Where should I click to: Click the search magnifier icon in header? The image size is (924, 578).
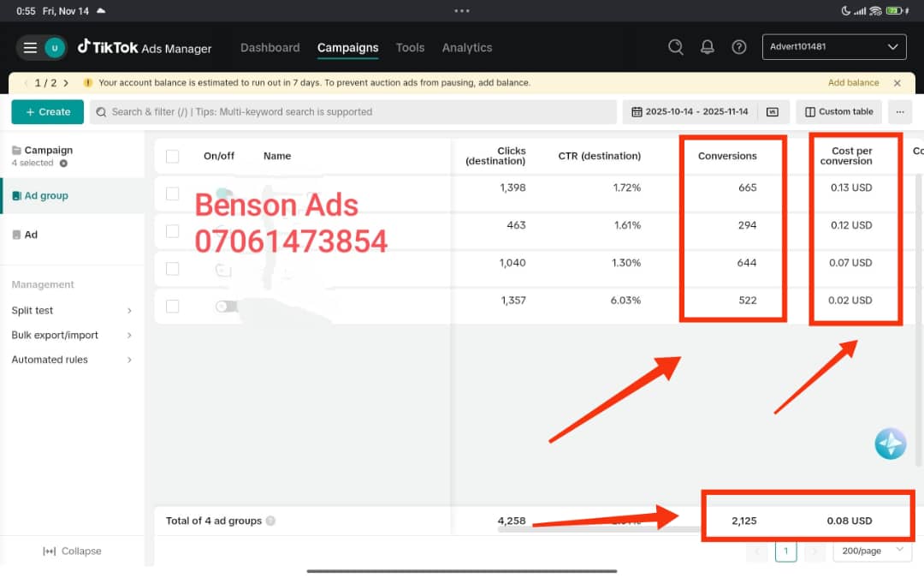point(676,48)
